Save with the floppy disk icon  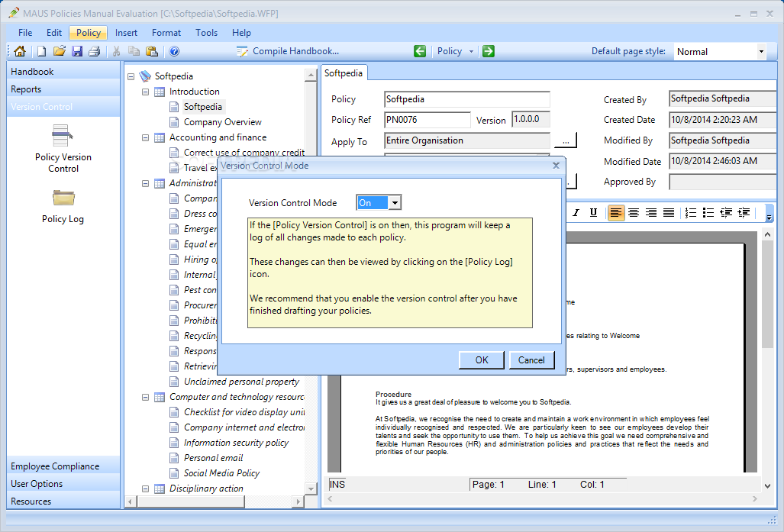click(x=76, y=51)
